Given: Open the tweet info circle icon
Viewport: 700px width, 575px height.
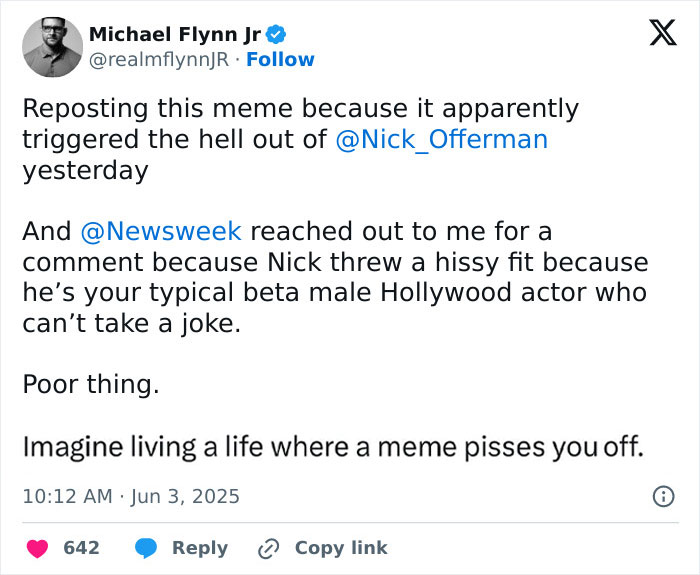Looking at the screenshot, I should click(661, 496).
